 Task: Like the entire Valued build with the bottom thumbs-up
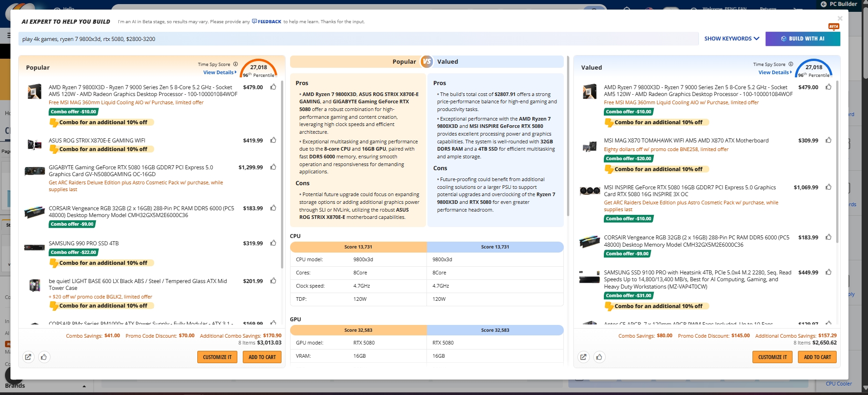[599, 357]
